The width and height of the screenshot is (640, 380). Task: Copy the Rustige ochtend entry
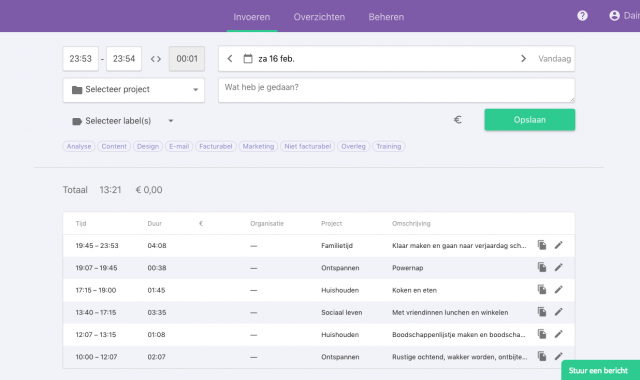(542, 356)
